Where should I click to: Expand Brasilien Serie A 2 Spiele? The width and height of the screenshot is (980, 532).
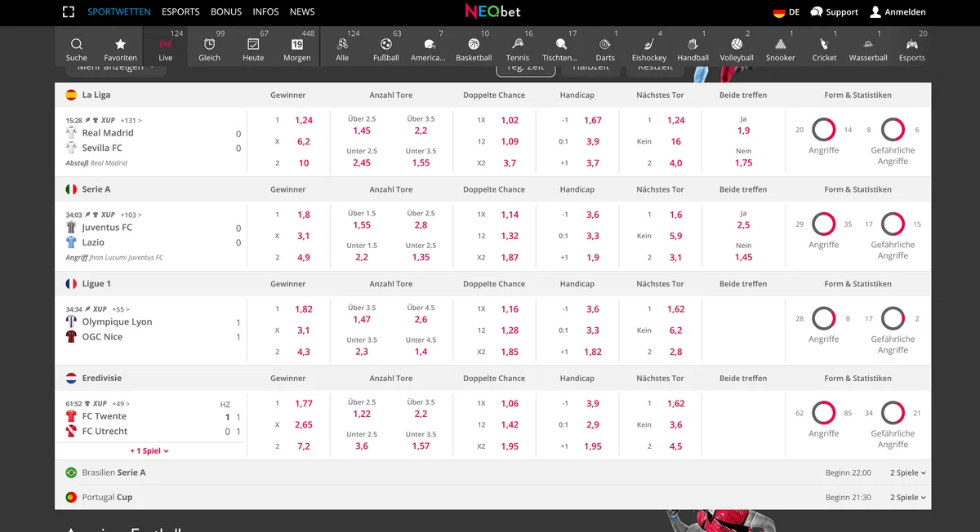coord(908,472)
